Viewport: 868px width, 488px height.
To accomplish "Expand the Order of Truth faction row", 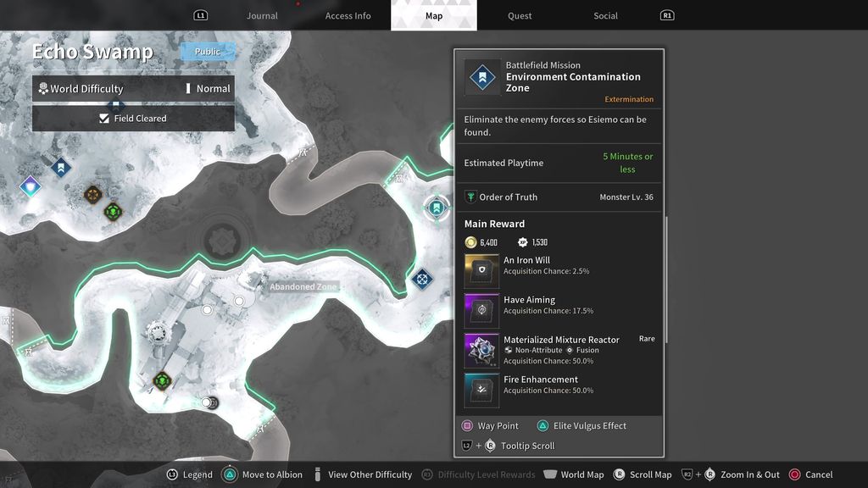I will [x=559, y=197].
